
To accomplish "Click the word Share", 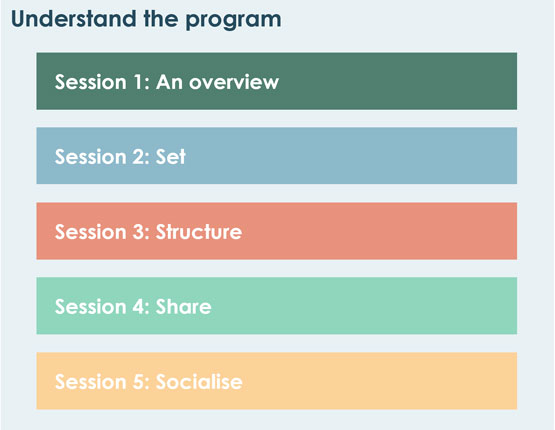I will [183, 306].
